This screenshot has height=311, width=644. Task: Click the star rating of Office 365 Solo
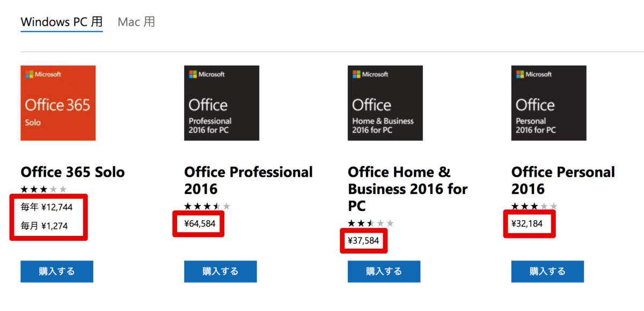coord(44,189)
